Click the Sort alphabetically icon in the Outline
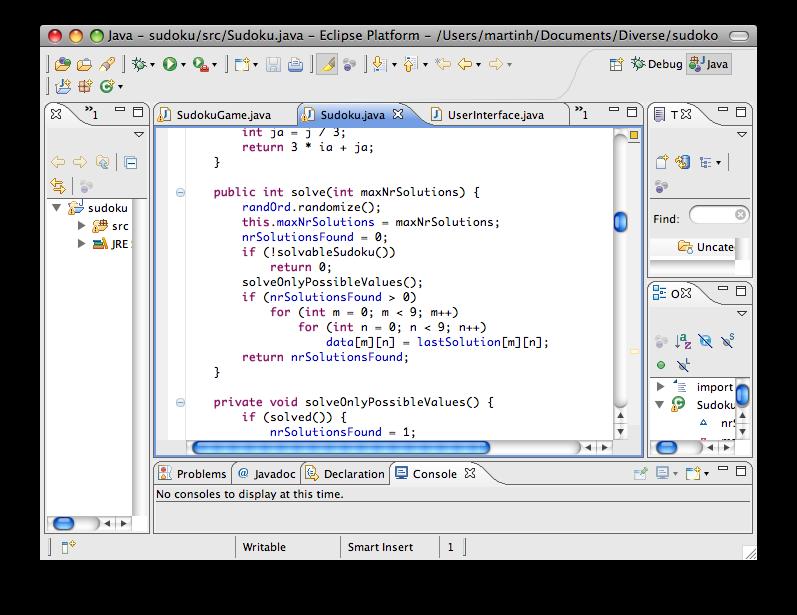The image size is (797, 615). click(x=683, y=341)
